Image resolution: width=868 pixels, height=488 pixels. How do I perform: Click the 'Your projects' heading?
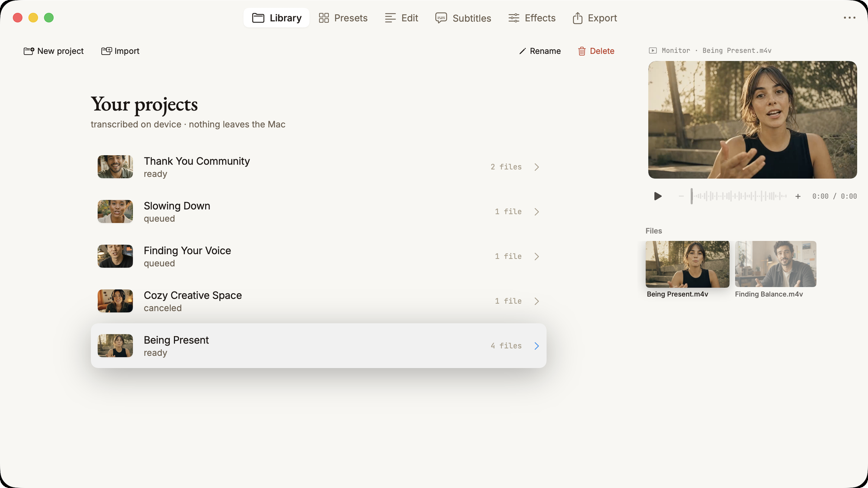pos(144,105)
